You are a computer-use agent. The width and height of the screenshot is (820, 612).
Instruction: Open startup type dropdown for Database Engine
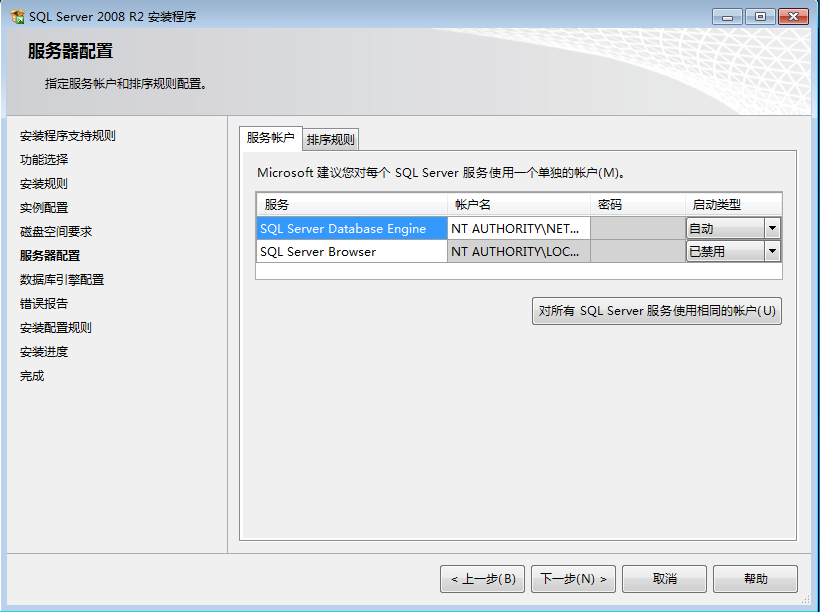click(772, 228)
